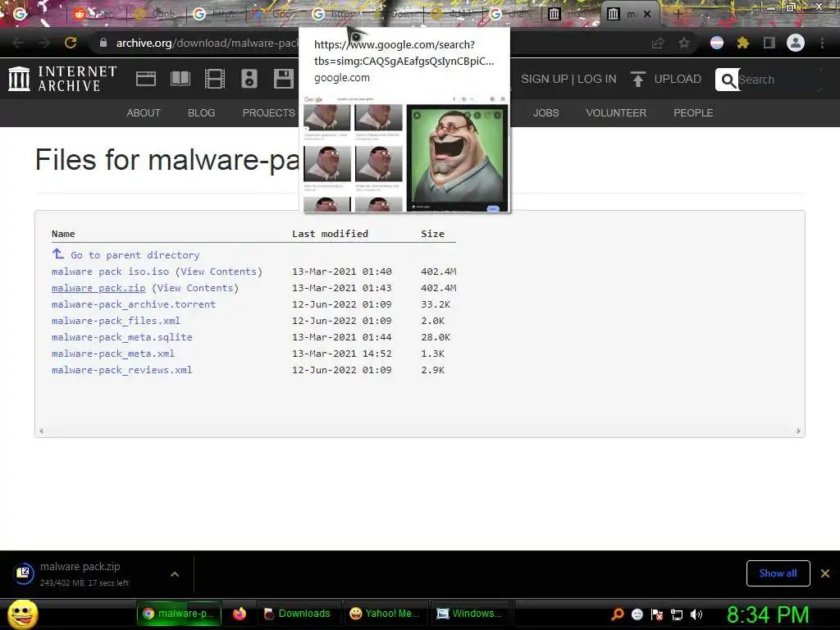Open the PEOPLE menu item
This screenshot has height=630, width=840.
click(x=693, y=113)
